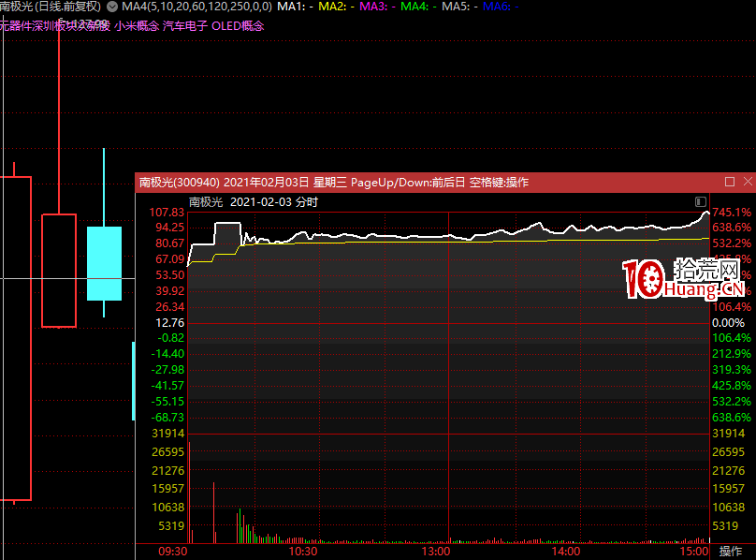Click the 0.00% percent axis label

[728, 323]
